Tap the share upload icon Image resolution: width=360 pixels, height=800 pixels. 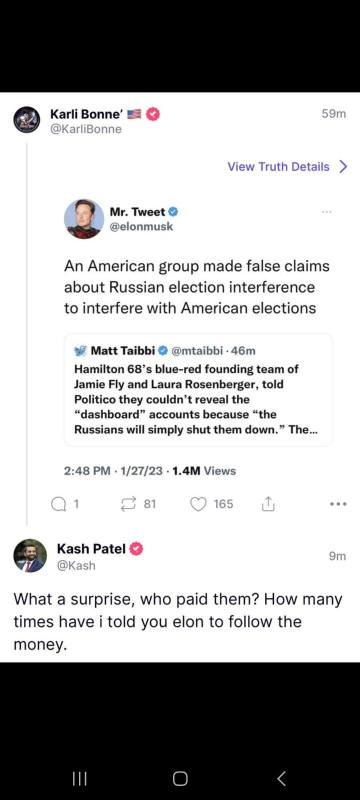coord(268,505)
